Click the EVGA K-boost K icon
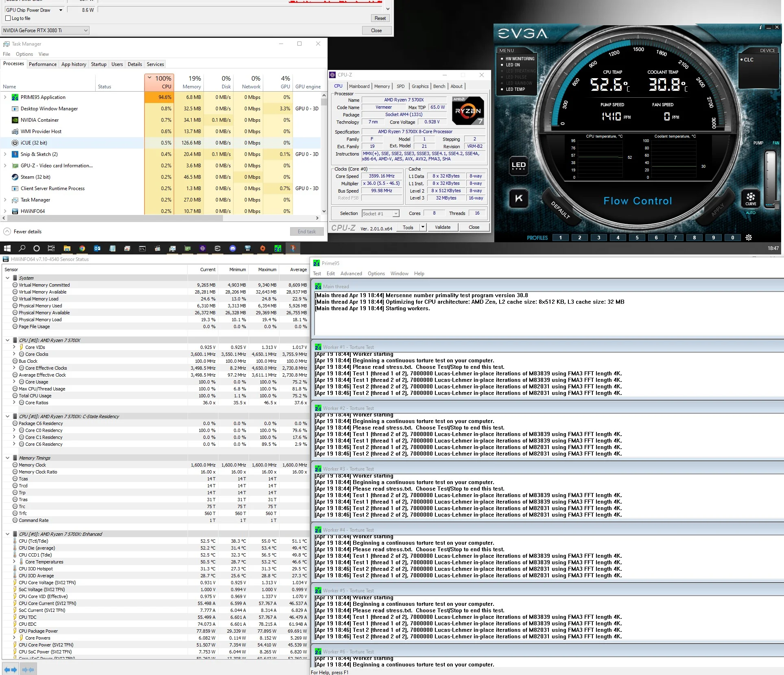Image resolution: width=784 pixels, height=675 pixels. point(519,198)
